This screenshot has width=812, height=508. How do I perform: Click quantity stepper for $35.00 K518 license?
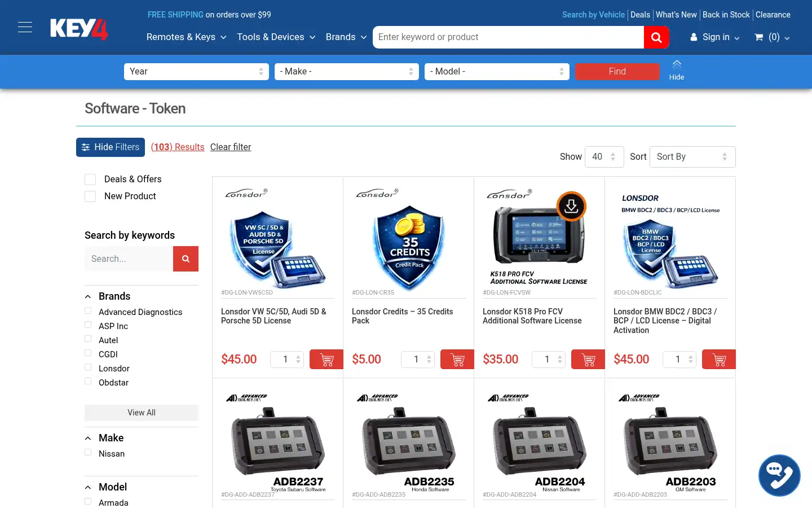[x=549, y=360]
